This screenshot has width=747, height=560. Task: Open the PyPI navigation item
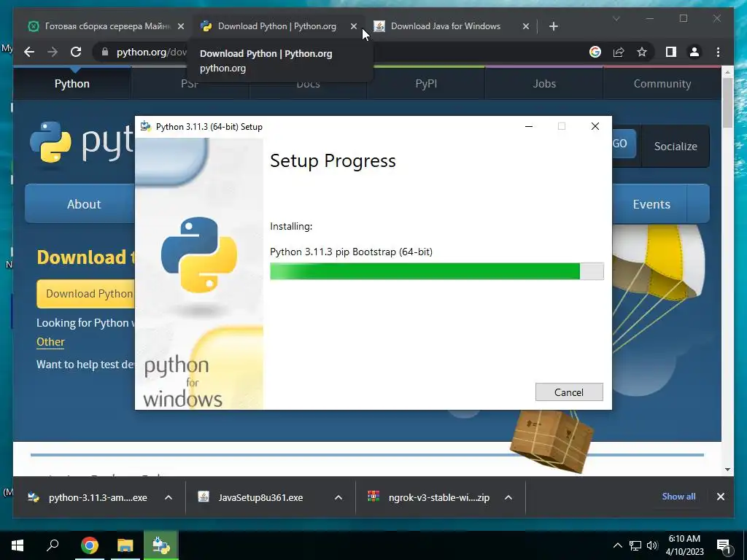coord(426,83)
